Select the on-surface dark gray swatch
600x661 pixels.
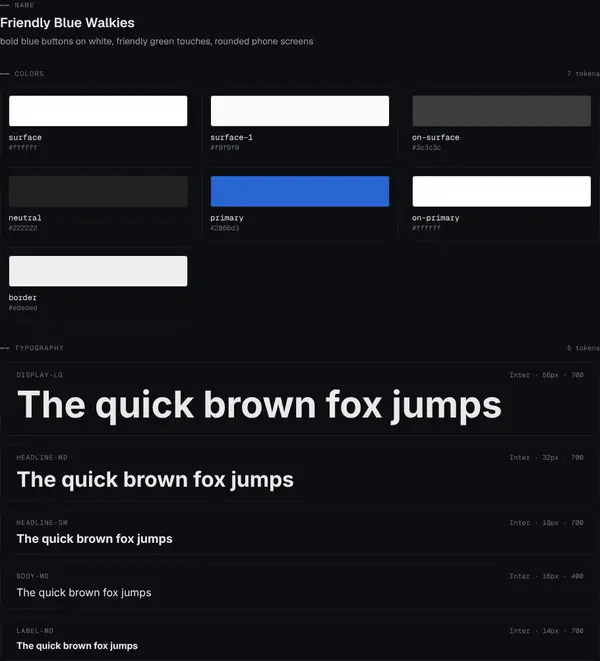(501, 111)
